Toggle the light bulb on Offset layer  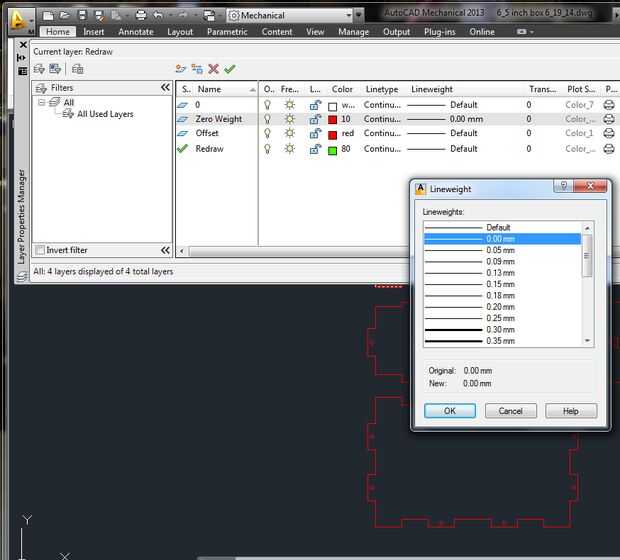[x=268, y=133]
